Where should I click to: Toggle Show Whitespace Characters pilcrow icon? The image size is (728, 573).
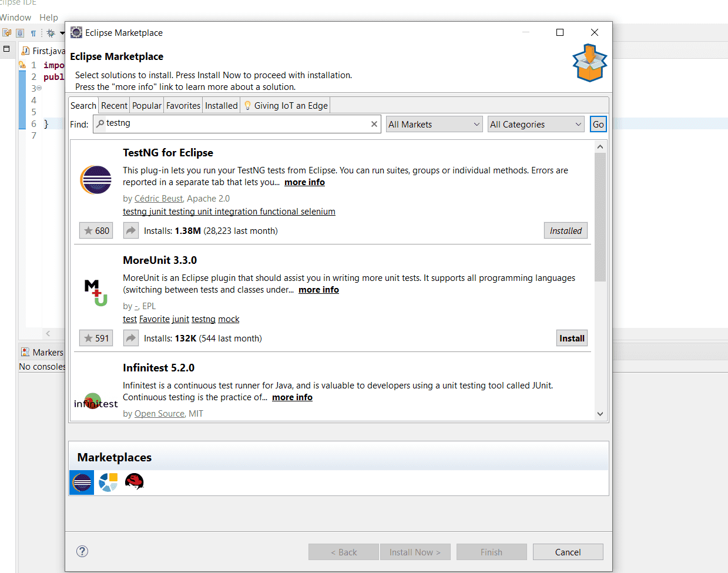[33, 33]
